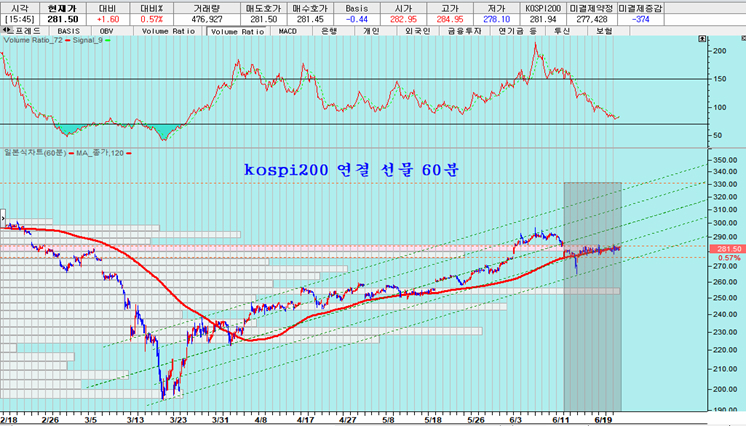The height and width of the screenshot is (426, 746).
Task: Click the MA_종가,120 legend label
Action: pos(100,153)
